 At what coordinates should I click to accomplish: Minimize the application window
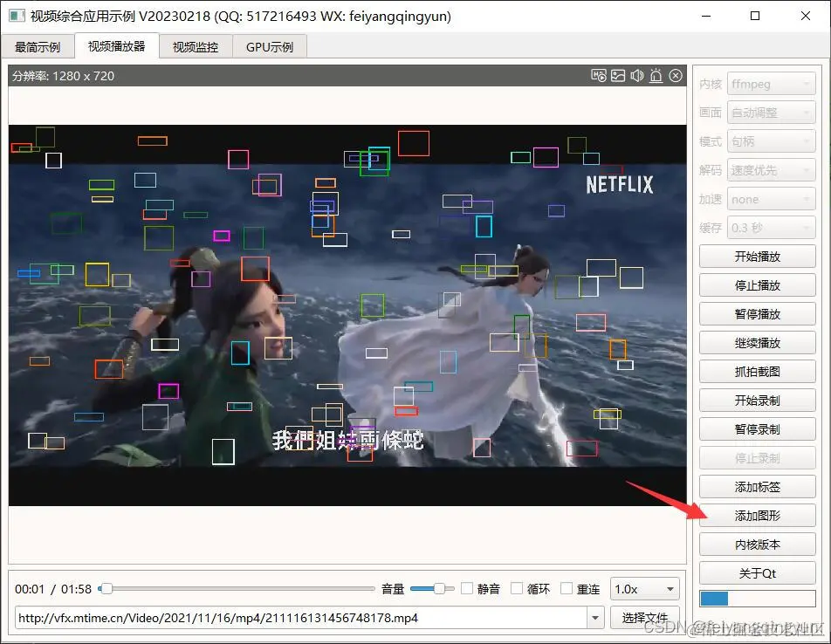click(706, 16)
